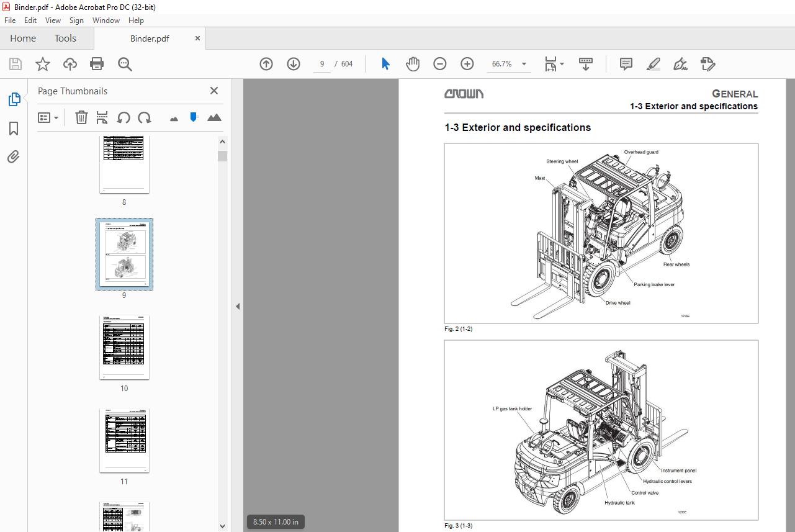Reduce thumbnail size small mountain icon
The height and width of the screenshot is (532, 795).
pos(174,118)
